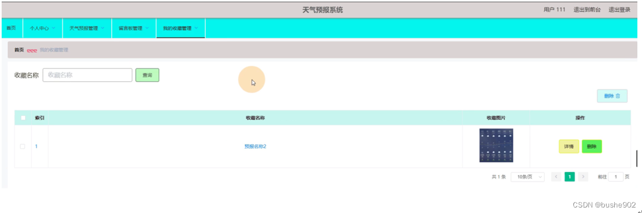This screenshot has height=213, width=644.
Task: Click the 共 1 条 total count text
Action: pos(498,177)
